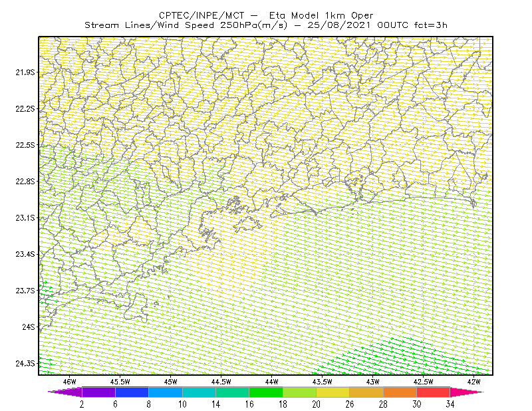Viewport: 532px width, 411px height.
Task: Click the latitude label 24S
Action: click(29, 327)
